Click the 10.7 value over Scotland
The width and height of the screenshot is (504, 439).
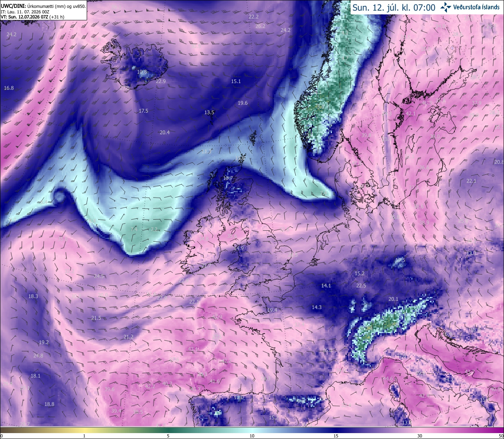click(228, 178)
